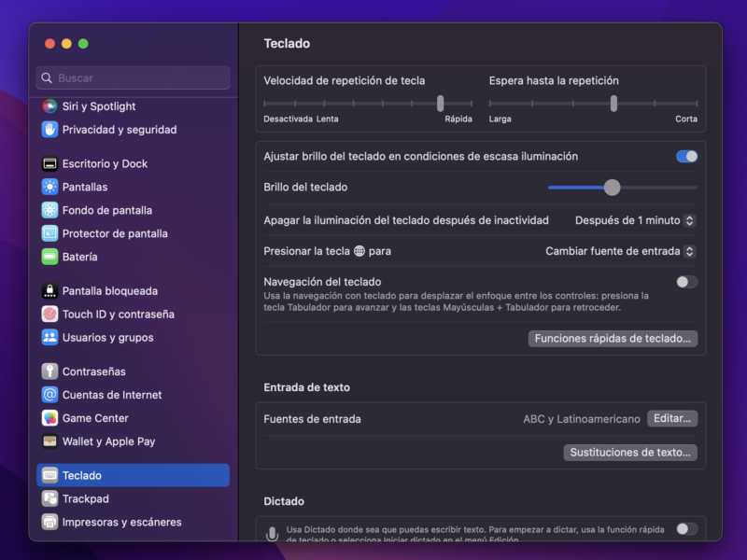
Task: Click the Buscar search field
Action: [132, 77]
